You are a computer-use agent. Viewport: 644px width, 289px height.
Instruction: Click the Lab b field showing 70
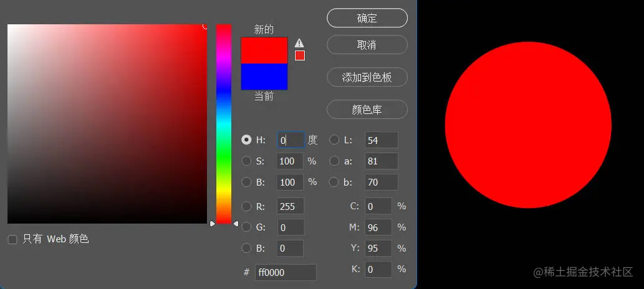(382, 182)
